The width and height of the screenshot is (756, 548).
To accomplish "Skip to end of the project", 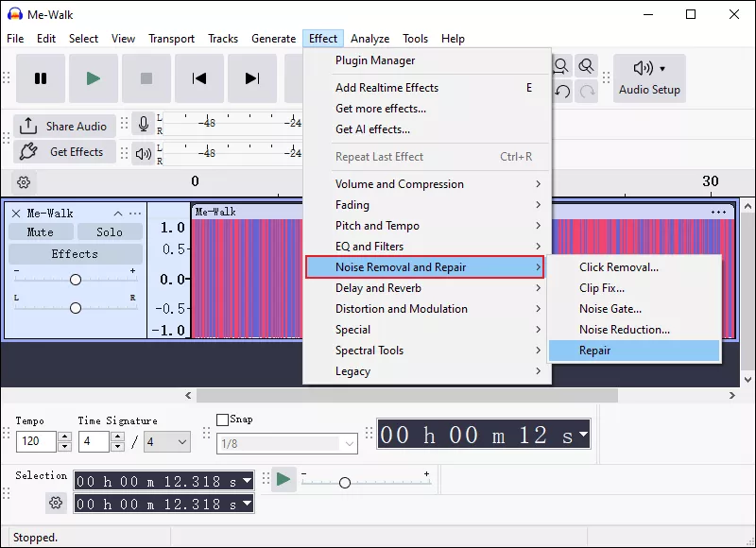I will coord(252,78).
